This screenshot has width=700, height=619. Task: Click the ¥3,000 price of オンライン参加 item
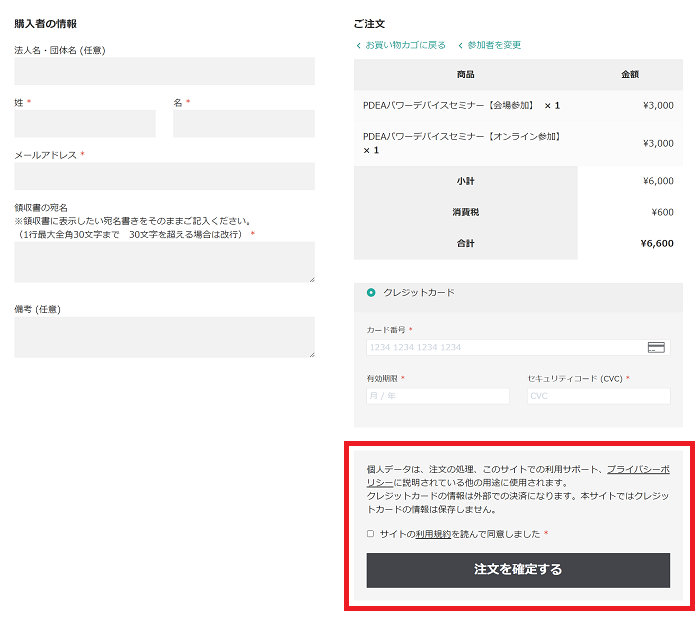[658, 143]
